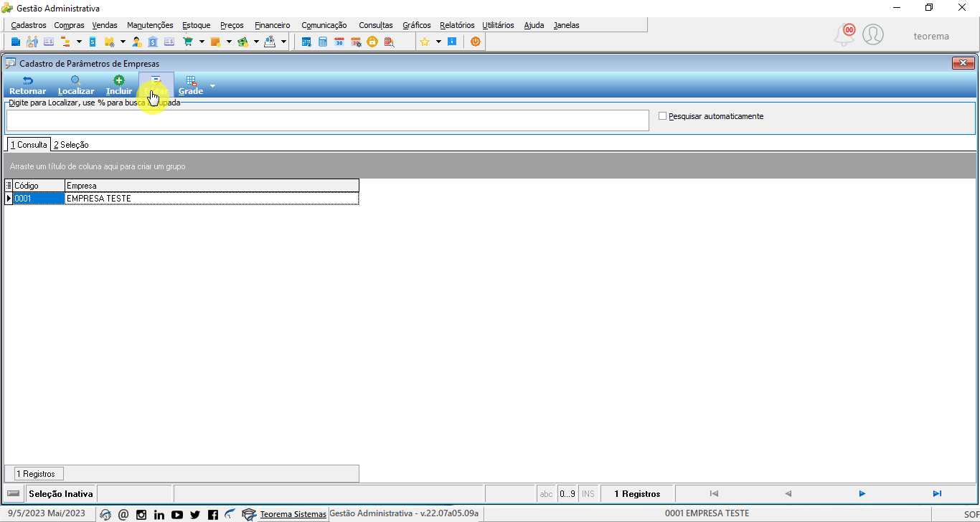Open the Cadastros menu

point(29,25)
